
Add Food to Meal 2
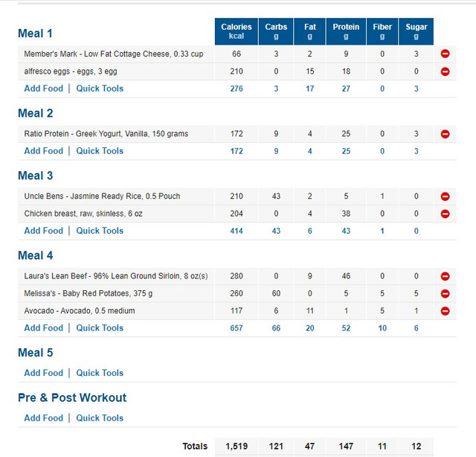coord(43,151)
